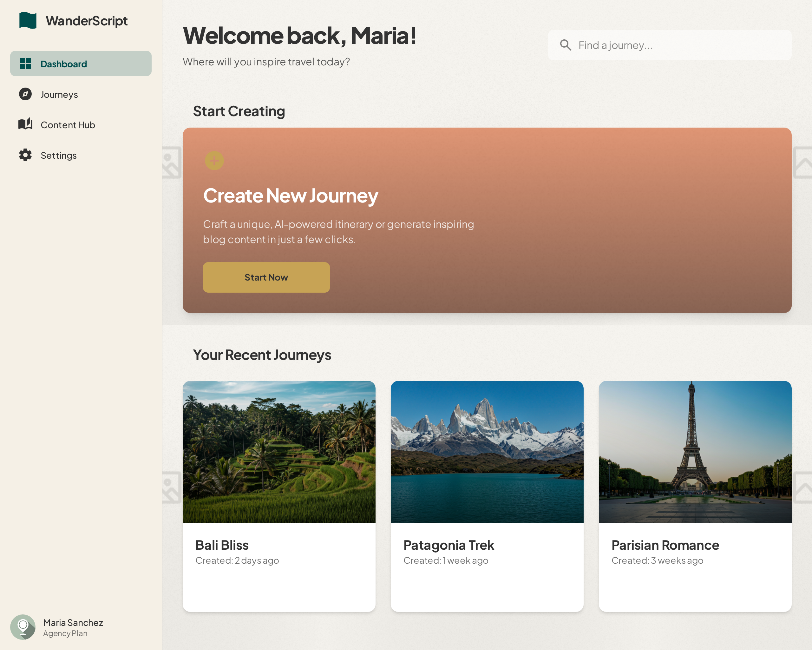Open the Content Hub menu item
Image resolution: width=812 pixels, height=650 pixels.
68,125
